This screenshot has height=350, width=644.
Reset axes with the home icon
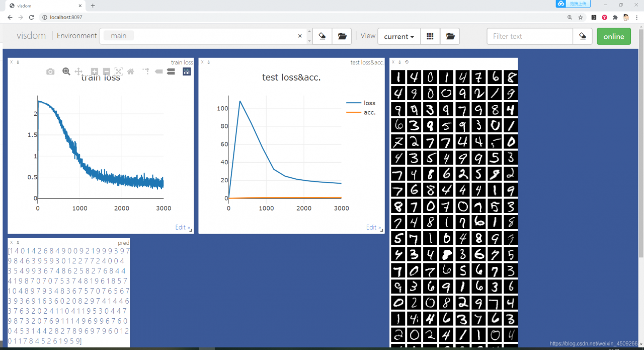click(x=131, y=72)
